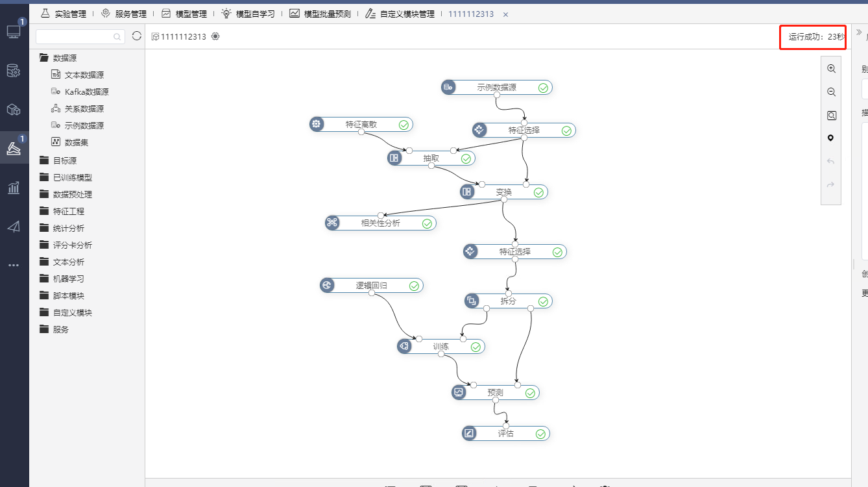
Task: Click the output port of 示例数据源 node
Action: pos(497,95)
